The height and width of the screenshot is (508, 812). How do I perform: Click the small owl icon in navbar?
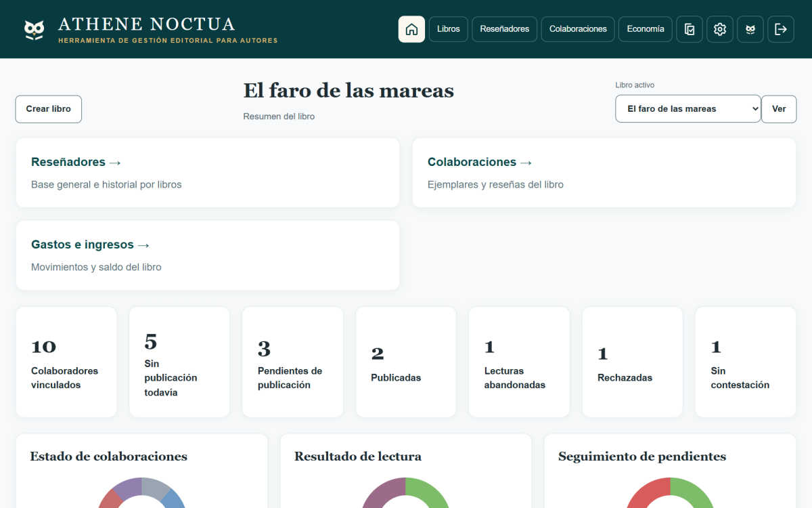pyautogui.click(x=750, y=29)
